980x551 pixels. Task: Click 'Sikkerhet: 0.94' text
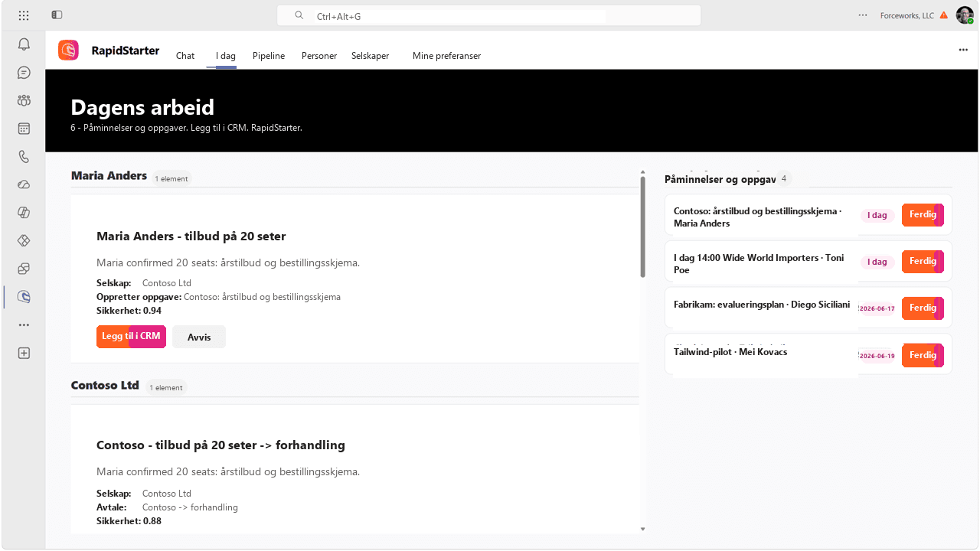(x=129, y=311)
